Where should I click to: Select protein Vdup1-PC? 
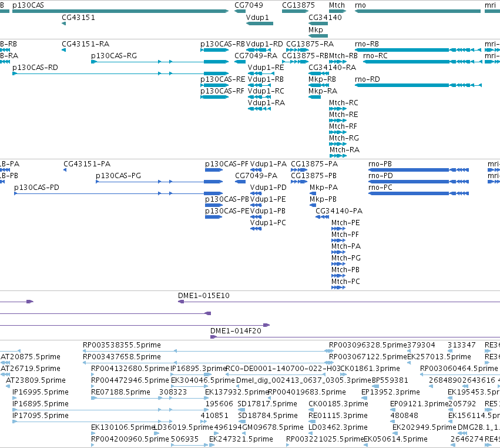coord(268,223)
